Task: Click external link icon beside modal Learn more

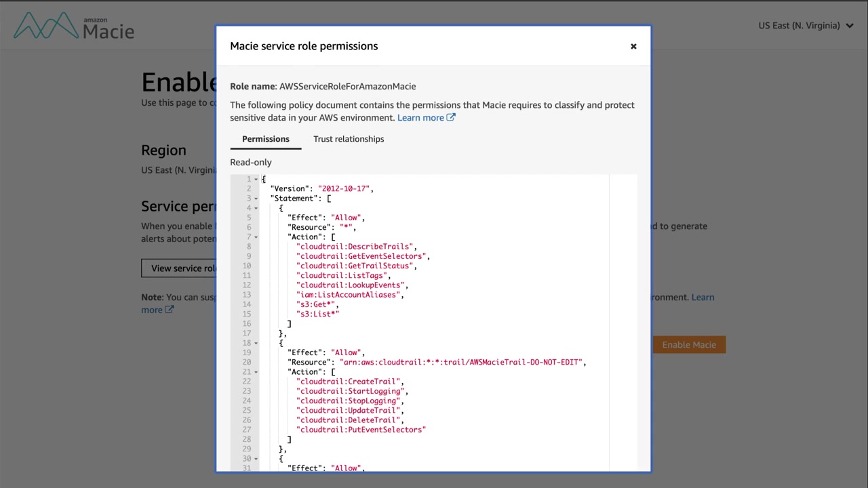Action: (451, 117)
